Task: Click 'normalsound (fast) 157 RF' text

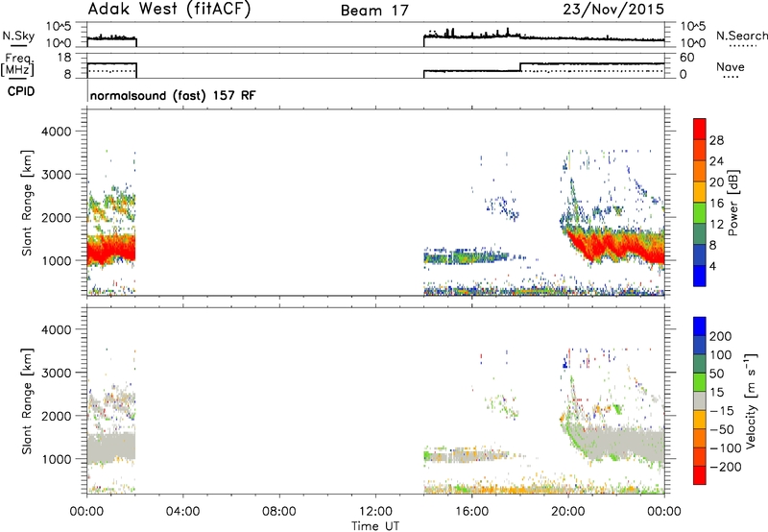Action: (x=173, y=95)
